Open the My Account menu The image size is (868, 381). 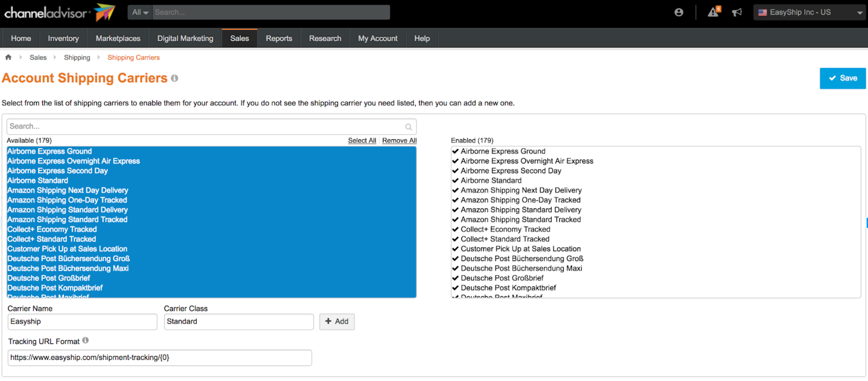tap(378, 38)
